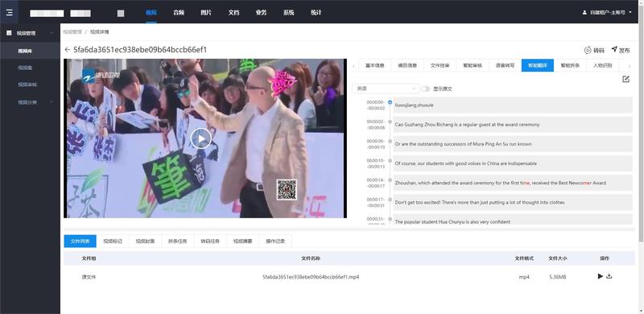644x314 pixels.
Task: Click the 视频管理 breadcrumb link
Action: 72,31
